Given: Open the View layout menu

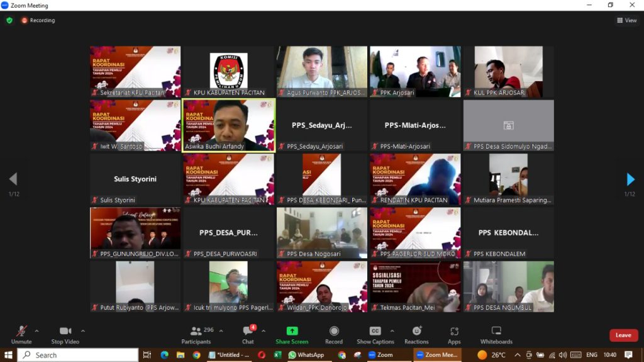Looking at the screenshot, I should click(x=627, y=20).
